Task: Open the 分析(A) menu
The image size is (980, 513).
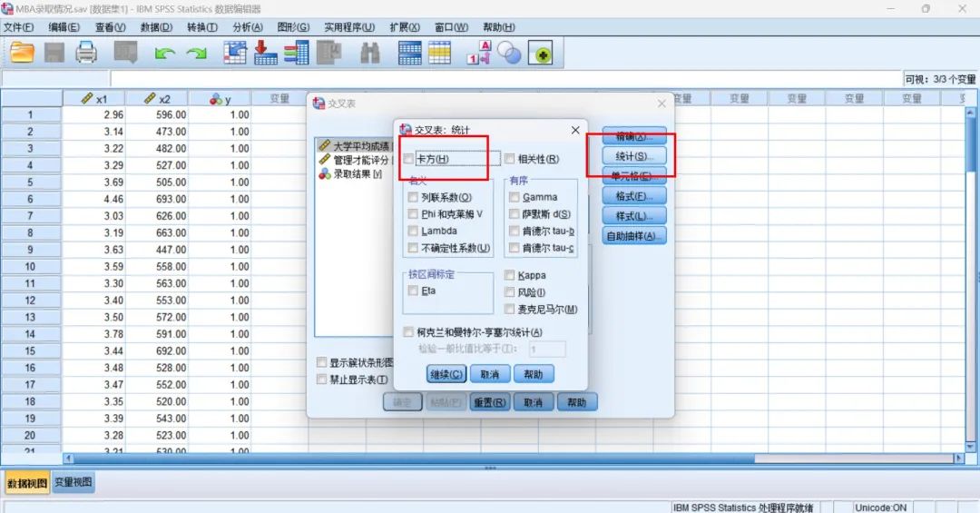Action: click(248, 27)
